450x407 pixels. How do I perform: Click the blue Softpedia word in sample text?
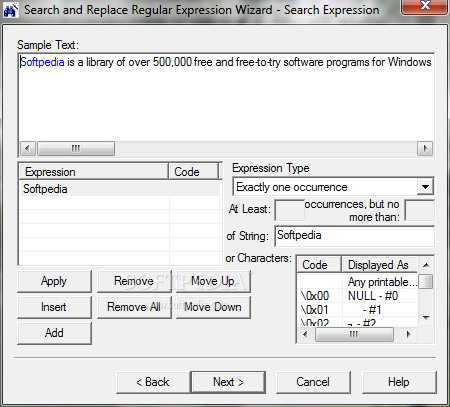coord(42,62)
